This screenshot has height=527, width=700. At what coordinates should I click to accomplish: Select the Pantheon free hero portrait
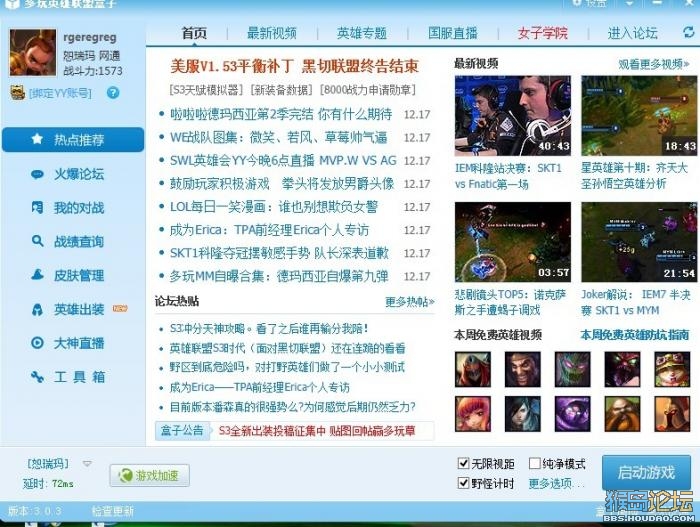(672, 414)
